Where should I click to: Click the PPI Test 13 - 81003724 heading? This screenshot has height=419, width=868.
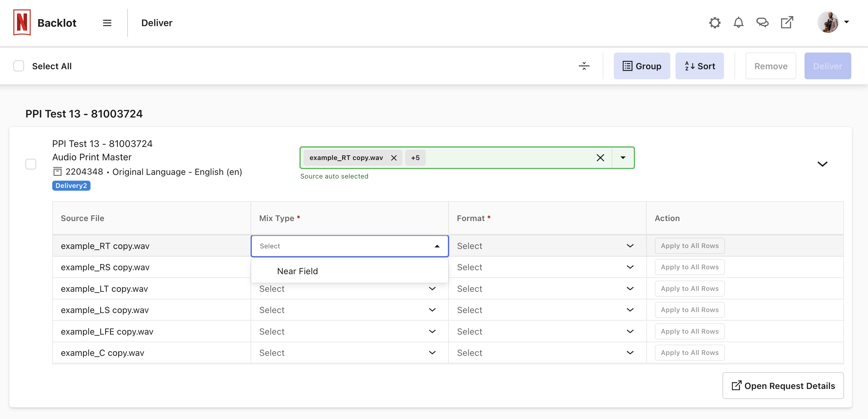84,114
